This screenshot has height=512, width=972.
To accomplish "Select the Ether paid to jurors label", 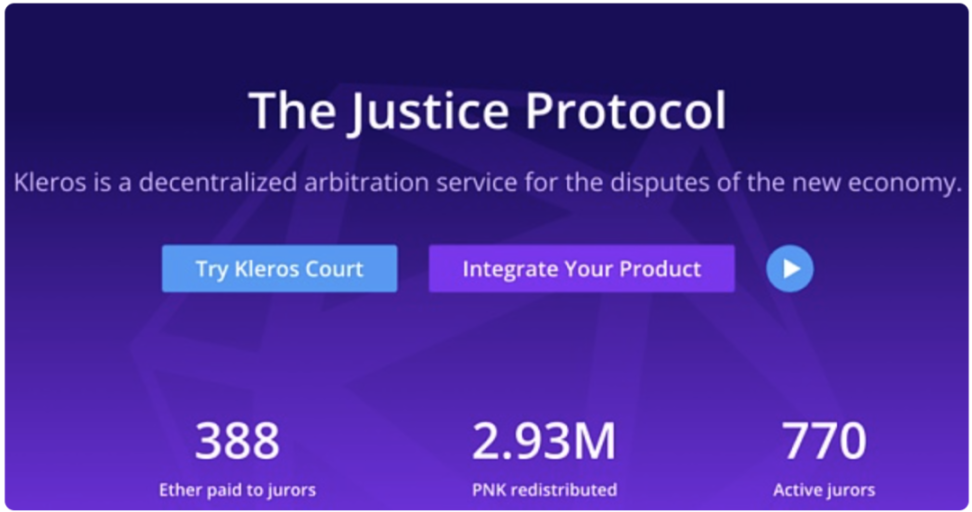I will click(x=237, y=490).
